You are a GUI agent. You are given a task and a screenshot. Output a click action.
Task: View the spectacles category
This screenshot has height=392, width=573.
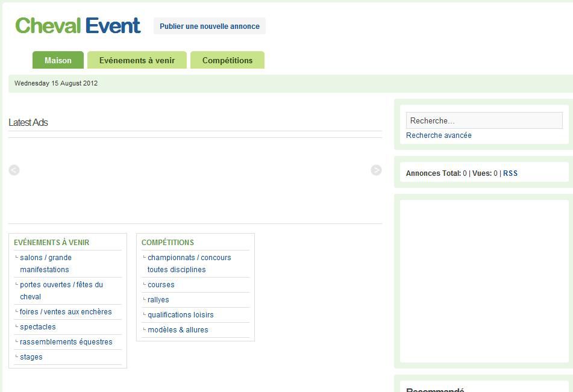pyautogui.click(x=37, y=327)
